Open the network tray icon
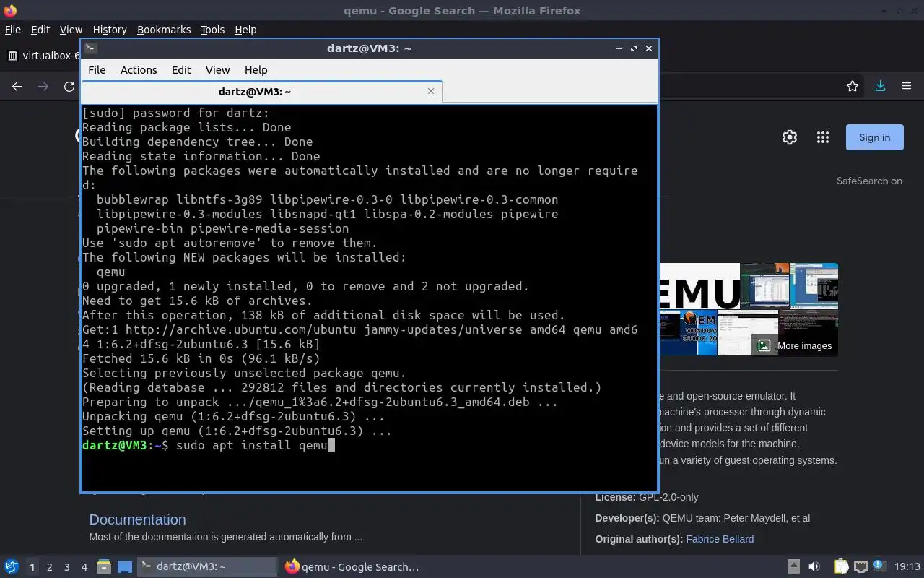Viewport: 924px width, 578px height. [860, 567]
